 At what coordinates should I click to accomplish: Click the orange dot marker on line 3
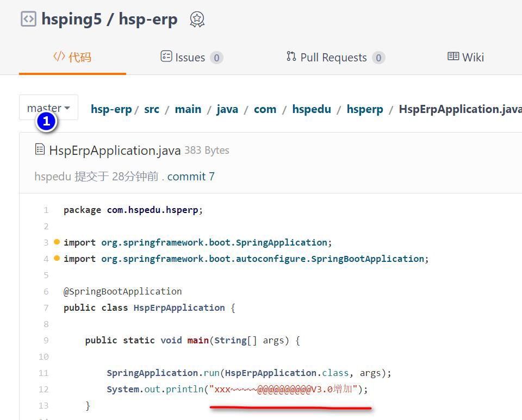click(x=57, y=242)
